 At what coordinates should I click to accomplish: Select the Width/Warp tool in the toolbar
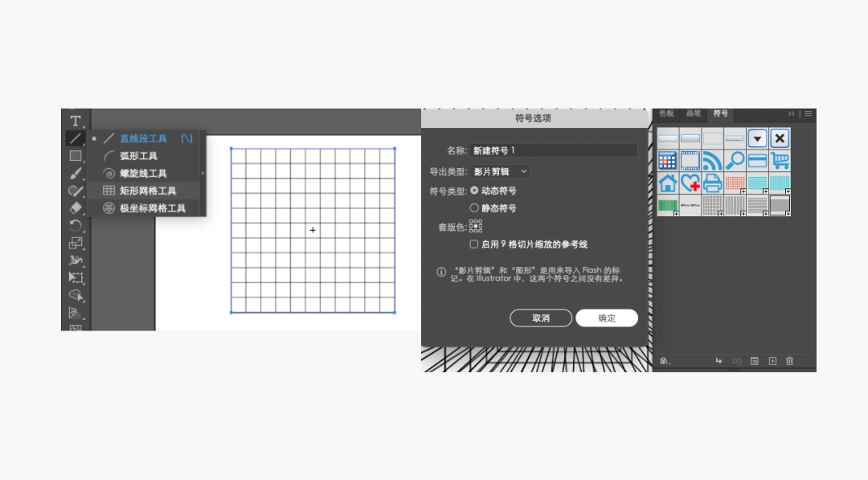(76, 261)
